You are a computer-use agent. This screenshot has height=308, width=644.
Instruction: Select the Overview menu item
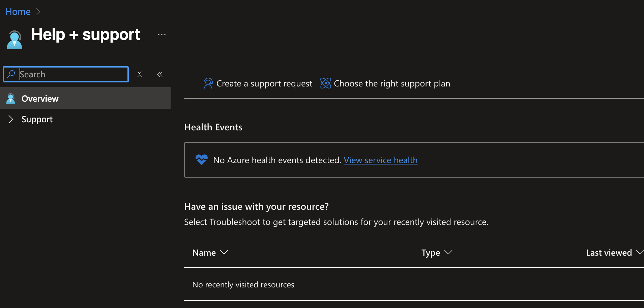[85, 98]
